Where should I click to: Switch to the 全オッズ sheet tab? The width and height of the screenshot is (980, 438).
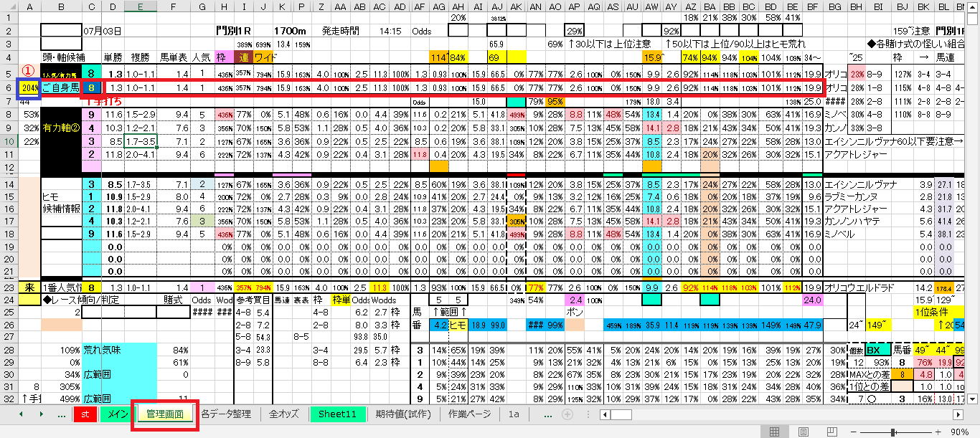point(285,414)
